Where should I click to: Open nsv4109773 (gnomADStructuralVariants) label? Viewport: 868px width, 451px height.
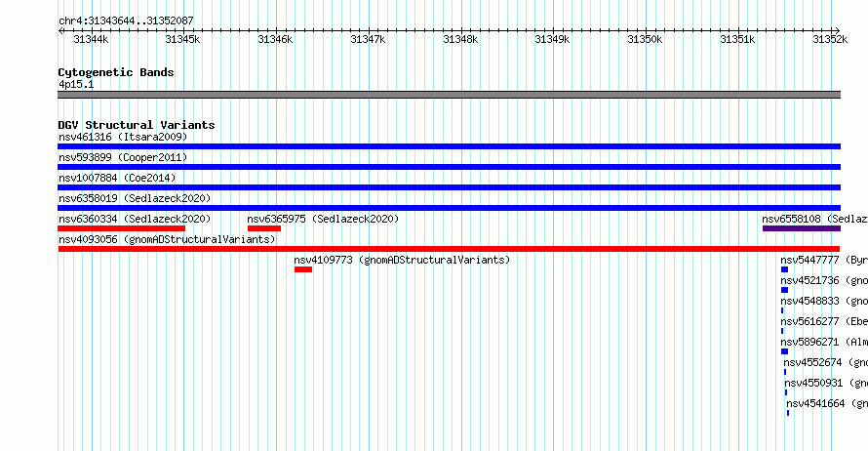coord(402,260)
